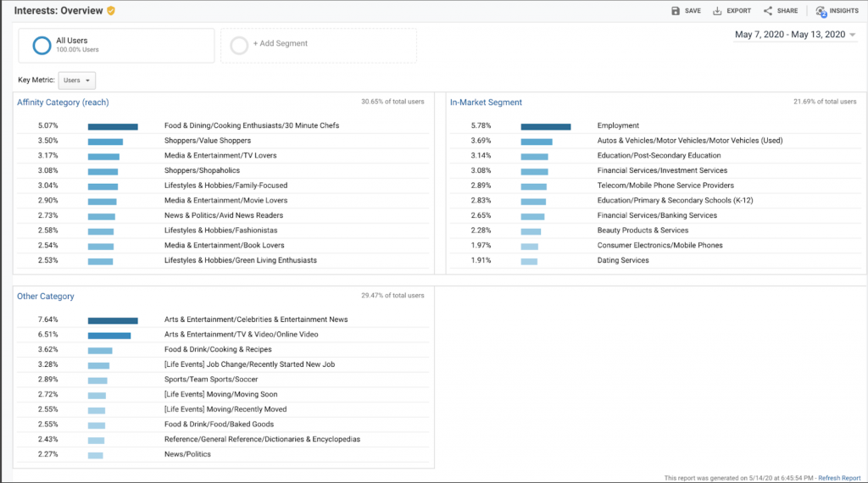Open the In-Market Segment report link
The width and height of the screenshot is (868, 483).
tap(487, 103)
